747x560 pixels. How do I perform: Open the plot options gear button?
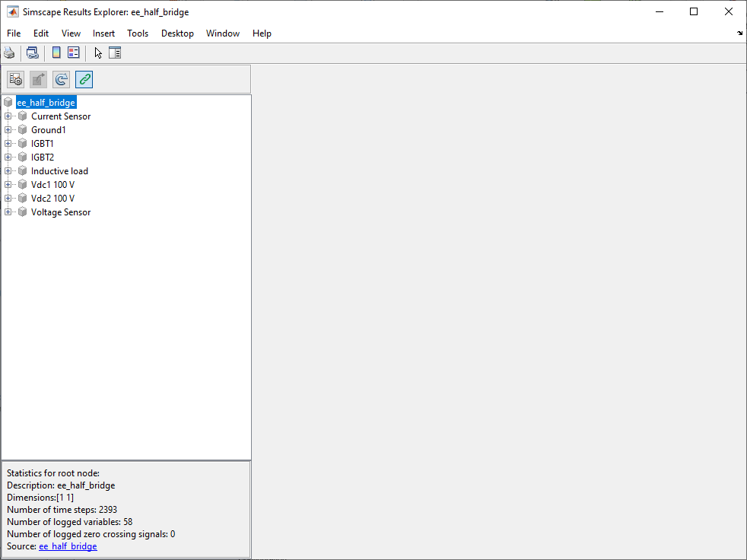click(16, 79)
